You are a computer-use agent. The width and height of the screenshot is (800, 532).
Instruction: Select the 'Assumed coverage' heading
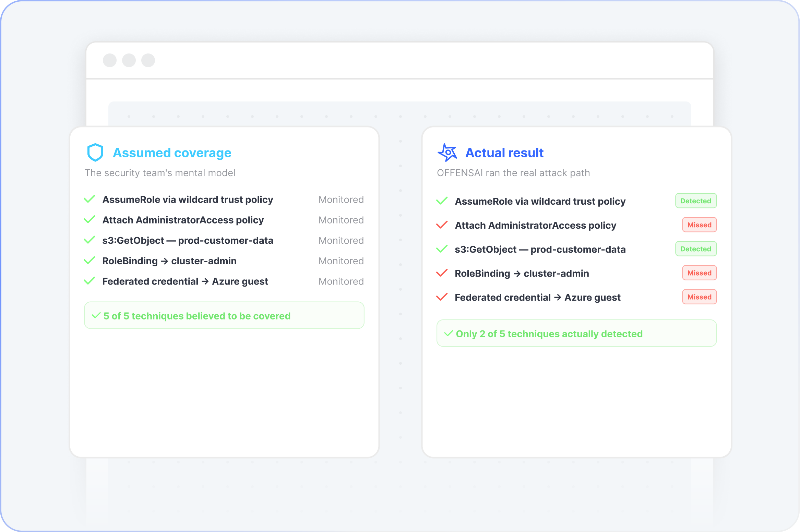(172, 153)
